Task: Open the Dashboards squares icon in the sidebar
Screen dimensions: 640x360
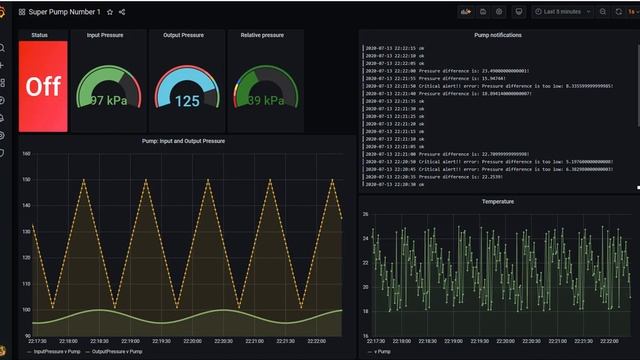Action: coord(2,83)
